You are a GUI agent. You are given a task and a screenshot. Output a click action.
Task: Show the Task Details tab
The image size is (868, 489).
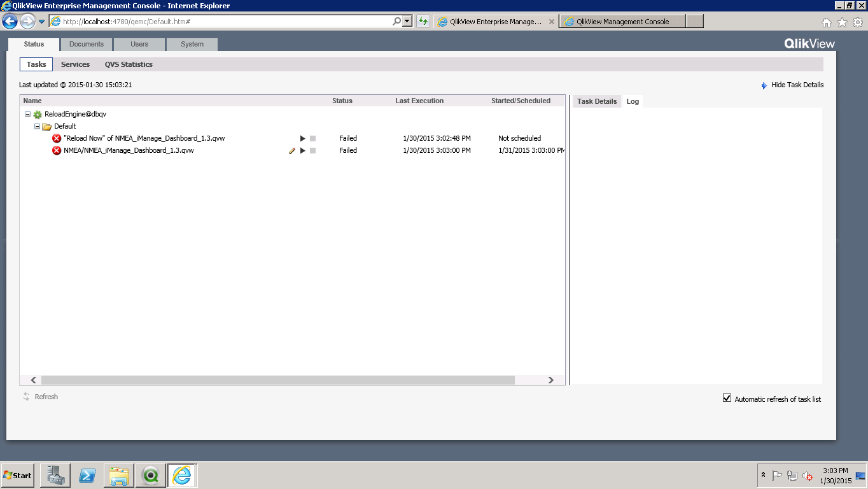(597, 101)
